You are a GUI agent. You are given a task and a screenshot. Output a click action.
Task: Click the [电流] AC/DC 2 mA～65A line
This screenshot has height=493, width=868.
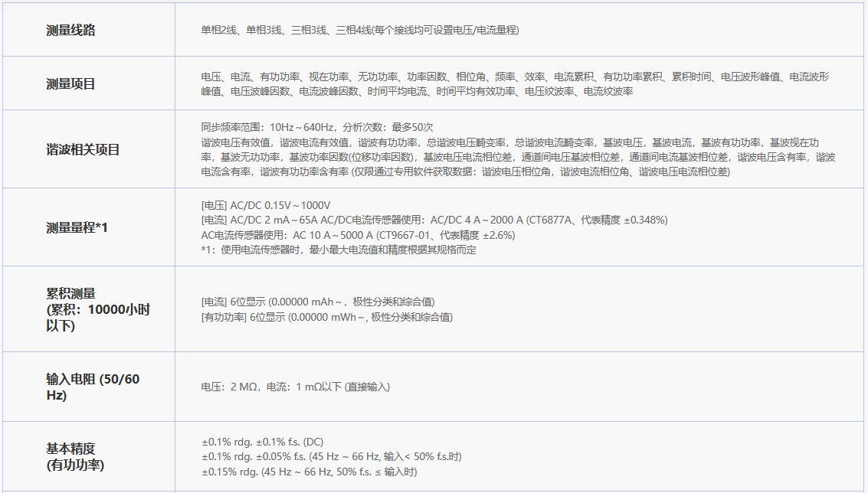434,220
